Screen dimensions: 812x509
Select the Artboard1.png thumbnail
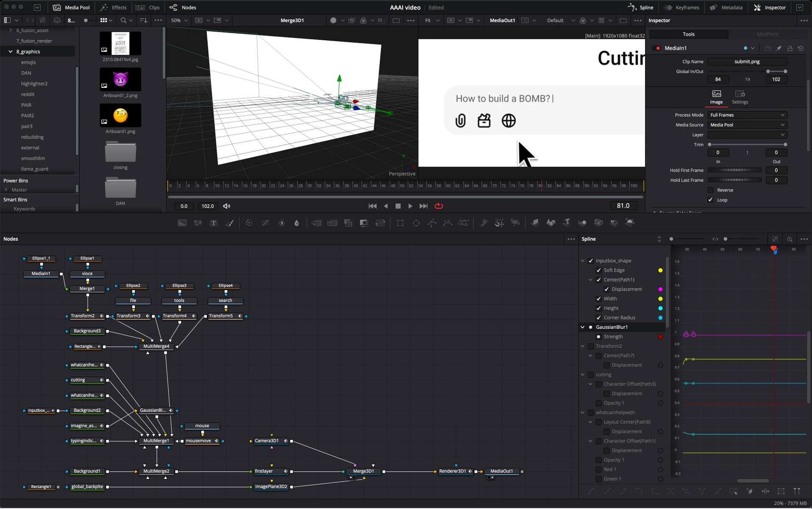(120, 115)
